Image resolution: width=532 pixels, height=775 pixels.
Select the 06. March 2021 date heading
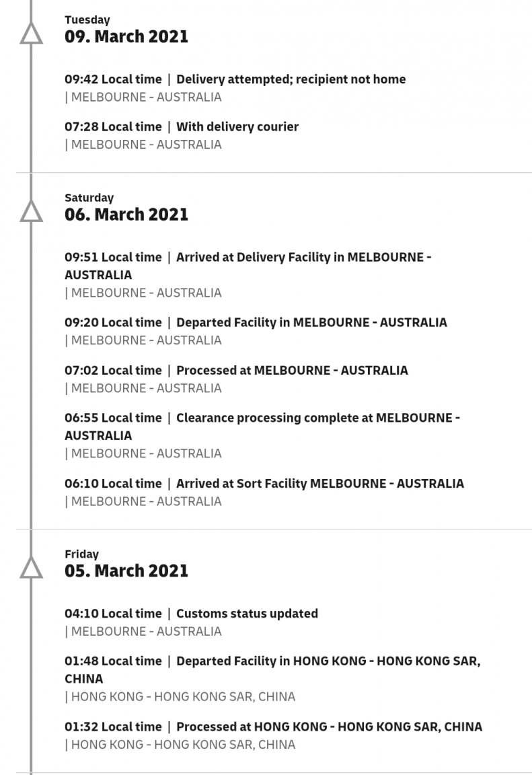(x=126, y=215)
